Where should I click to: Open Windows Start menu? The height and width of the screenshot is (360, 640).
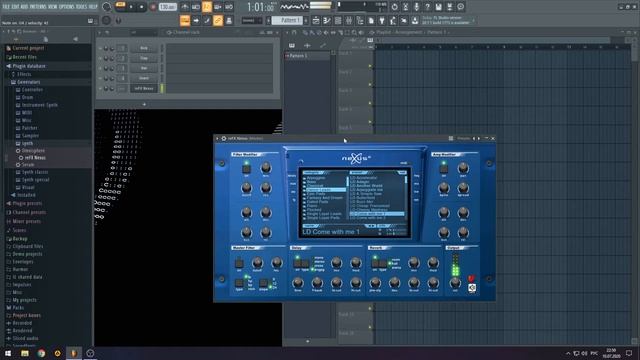click(8, 353)
